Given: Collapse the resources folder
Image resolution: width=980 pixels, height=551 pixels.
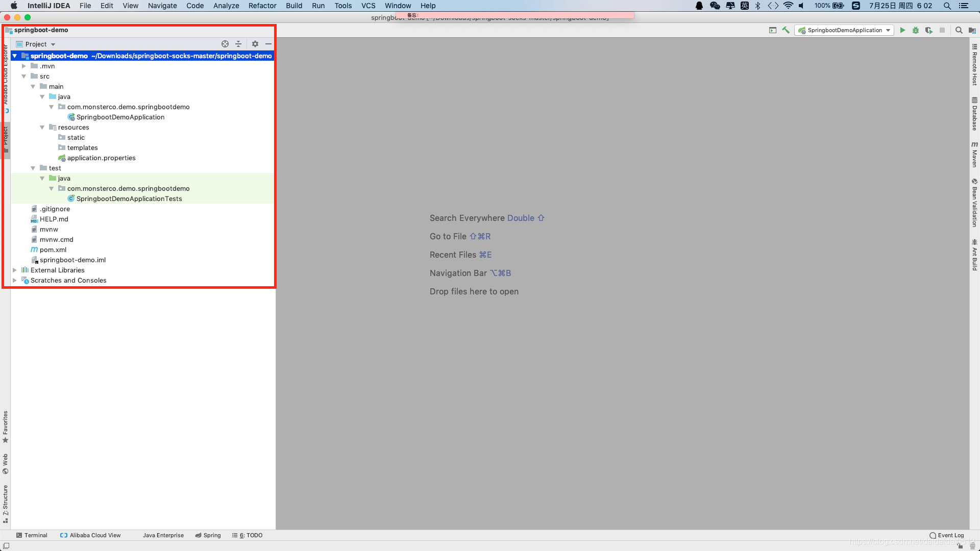Looking at the screenshot, I should click(42, 127).
